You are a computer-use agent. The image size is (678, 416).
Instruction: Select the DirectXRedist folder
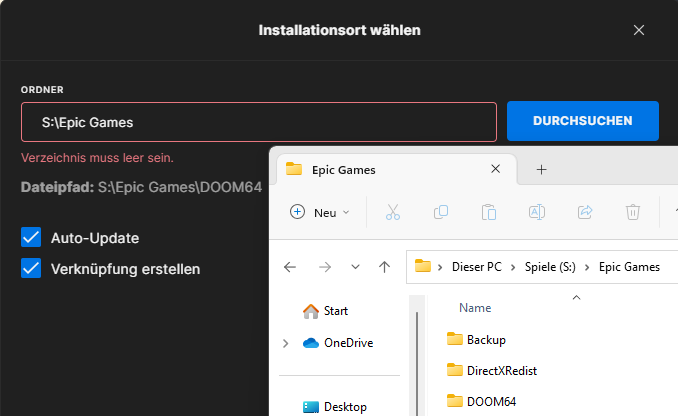coord(492,371)
